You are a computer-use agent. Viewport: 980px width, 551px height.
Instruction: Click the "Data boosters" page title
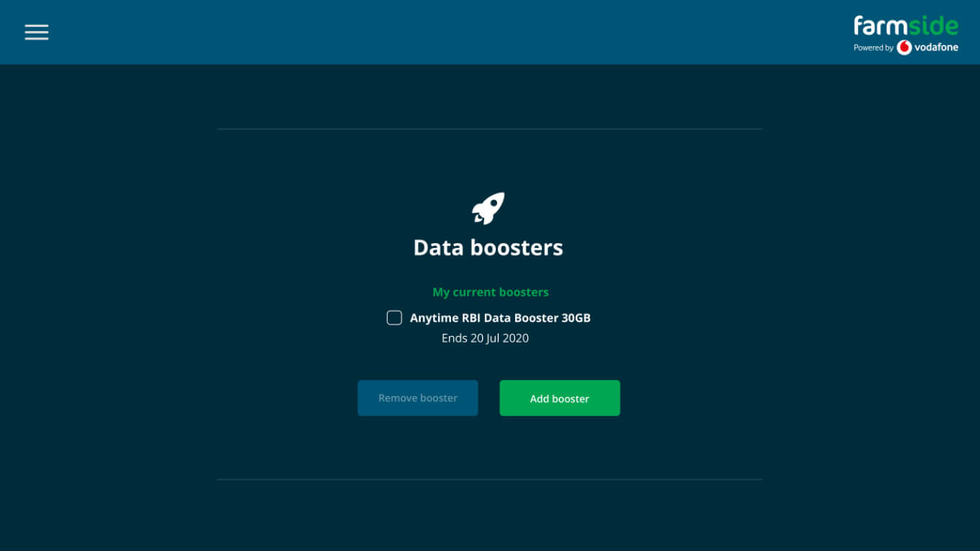489,247
